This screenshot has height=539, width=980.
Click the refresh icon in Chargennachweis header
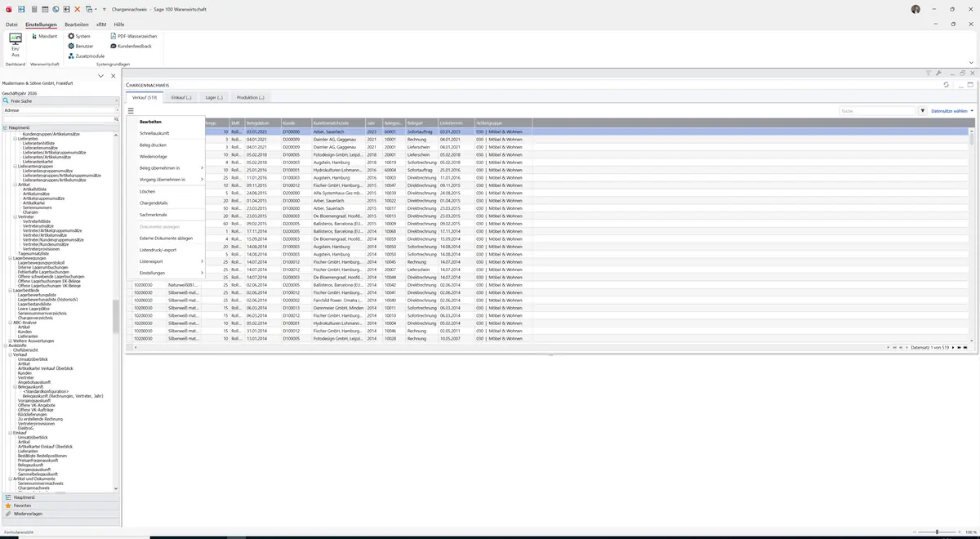(x=946, y=84)
